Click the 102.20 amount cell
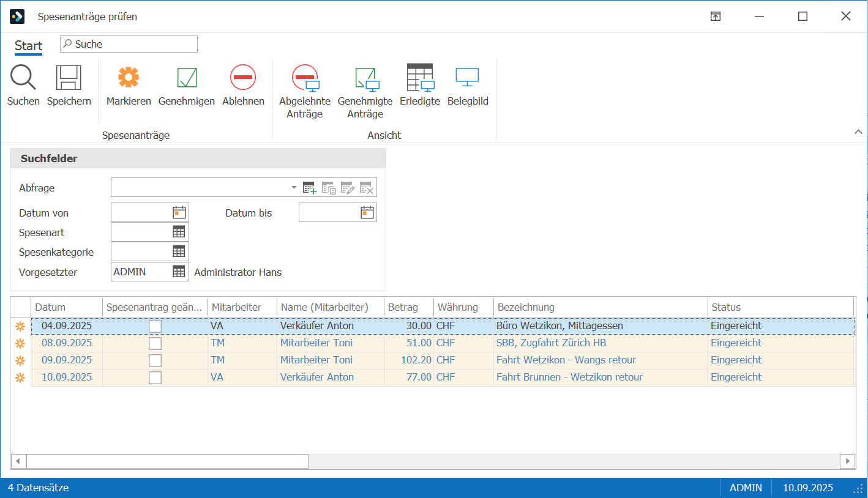Image resolution: width=868 pixels, height=498 pixels. [x=409, y=360]
